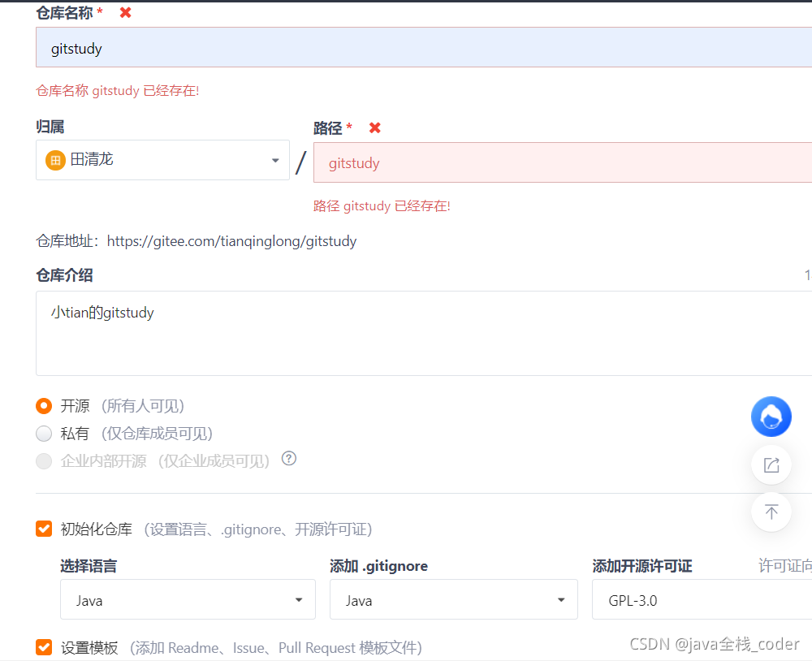Click the 路径 input field with gitstudy

pos(563,162)
